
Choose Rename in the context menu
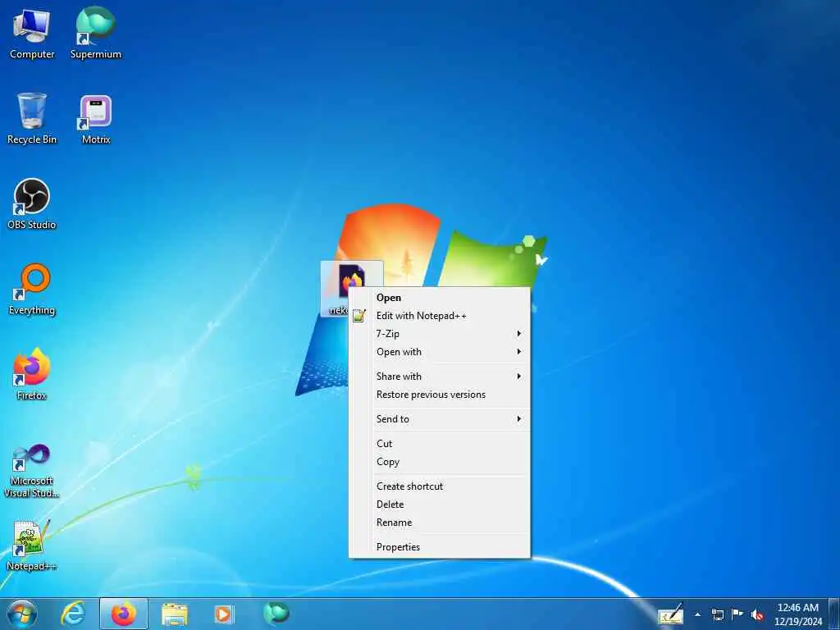coord(440,523)
